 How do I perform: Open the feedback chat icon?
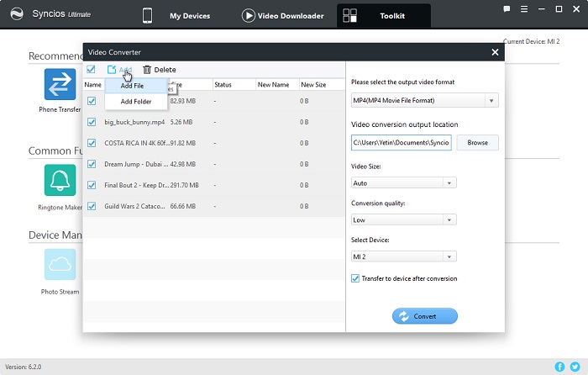tap(507, 9)
